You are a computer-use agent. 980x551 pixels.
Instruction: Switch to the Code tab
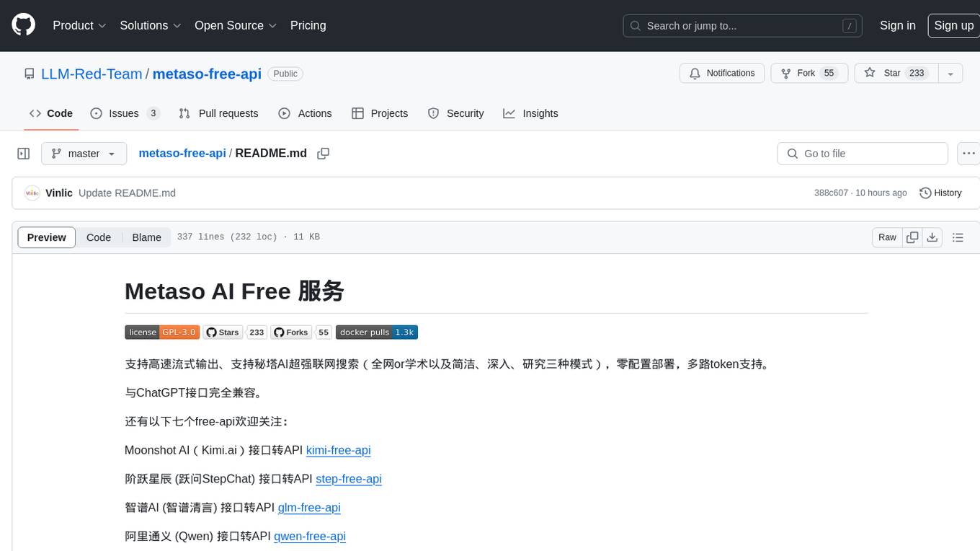[x=51, y=113]
